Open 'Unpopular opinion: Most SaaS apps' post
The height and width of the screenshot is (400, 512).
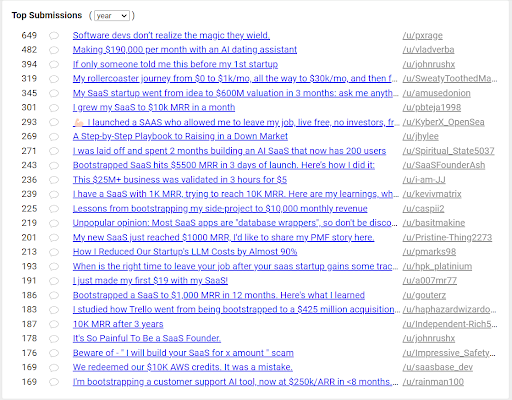(235, 223)
